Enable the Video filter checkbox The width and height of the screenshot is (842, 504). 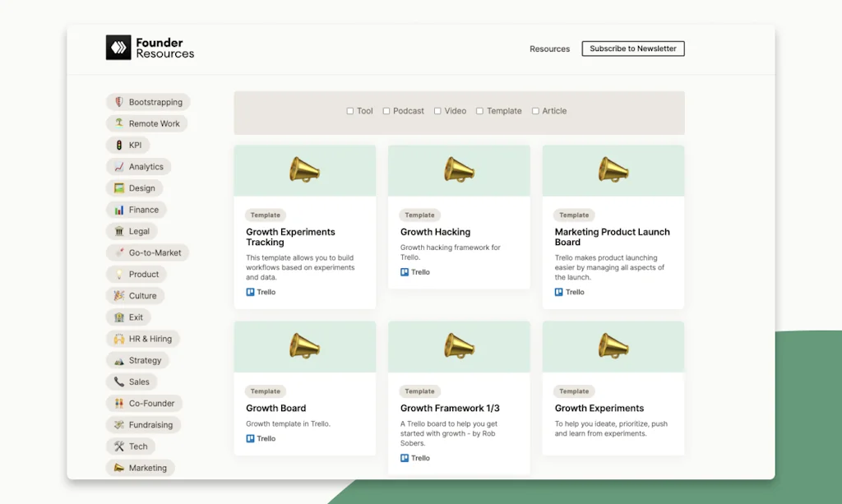[x=437, y=110]
